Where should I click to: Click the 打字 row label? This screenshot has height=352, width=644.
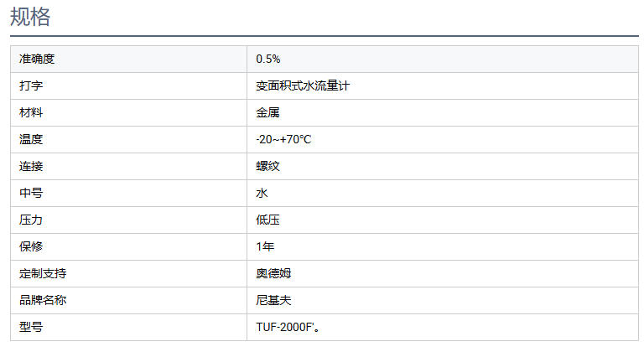click(31, 85)
